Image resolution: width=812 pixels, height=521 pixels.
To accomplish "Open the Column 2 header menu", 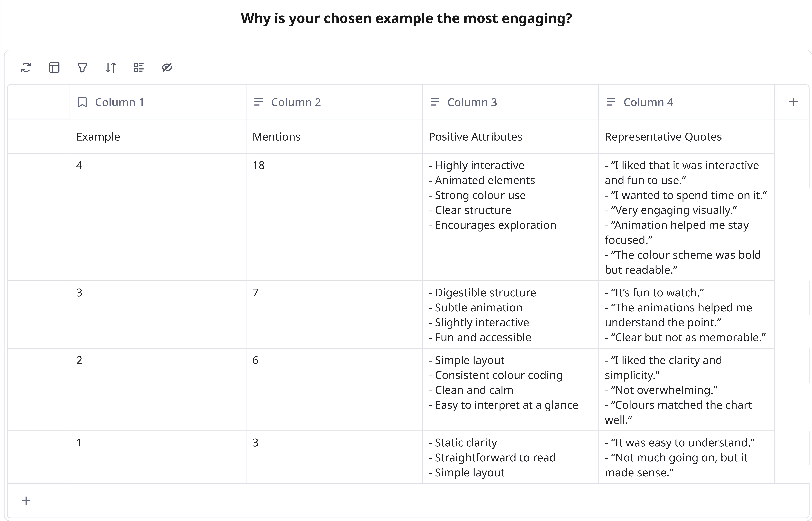I will (x=334, y=102).
